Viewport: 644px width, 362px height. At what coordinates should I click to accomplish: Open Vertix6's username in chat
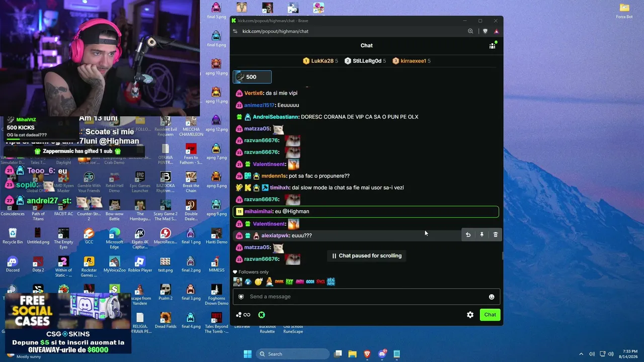pyautogui.click(x=254, y=94)
